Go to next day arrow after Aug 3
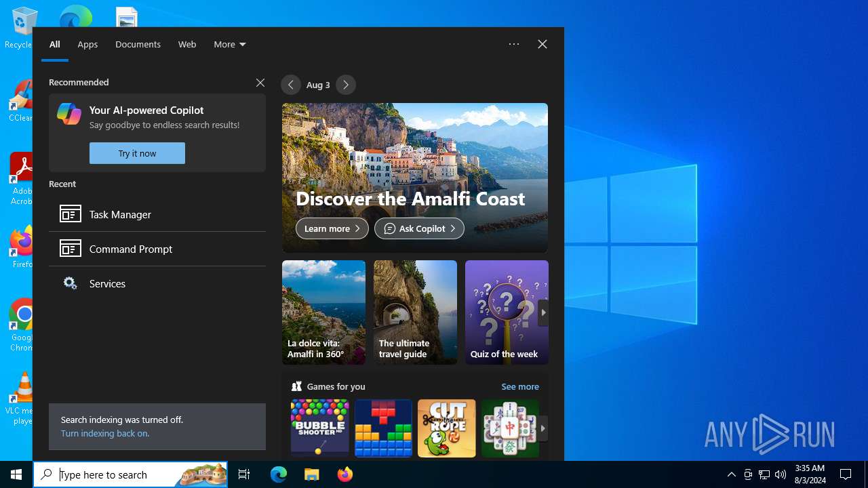The image size is (868, 488). 346,85
